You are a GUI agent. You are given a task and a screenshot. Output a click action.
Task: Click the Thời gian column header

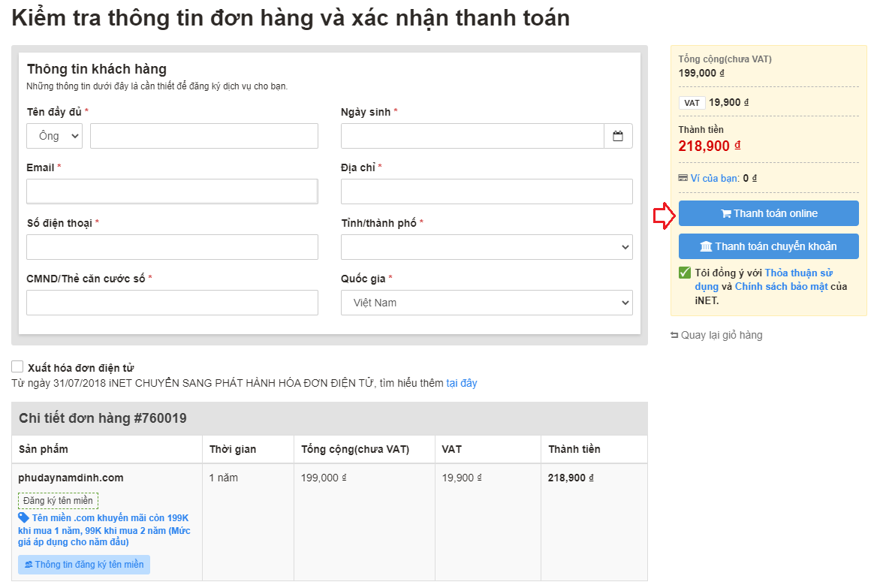coord(233,449)
